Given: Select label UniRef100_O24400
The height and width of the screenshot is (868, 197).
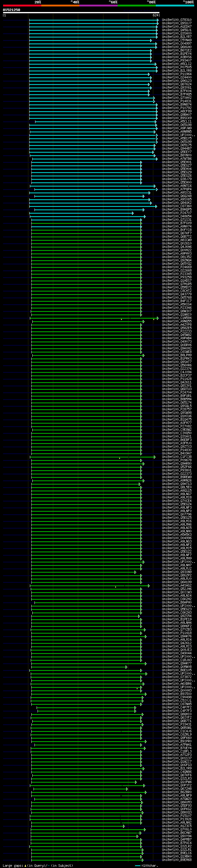Looking at the screenshot, I should click(177, 78).
